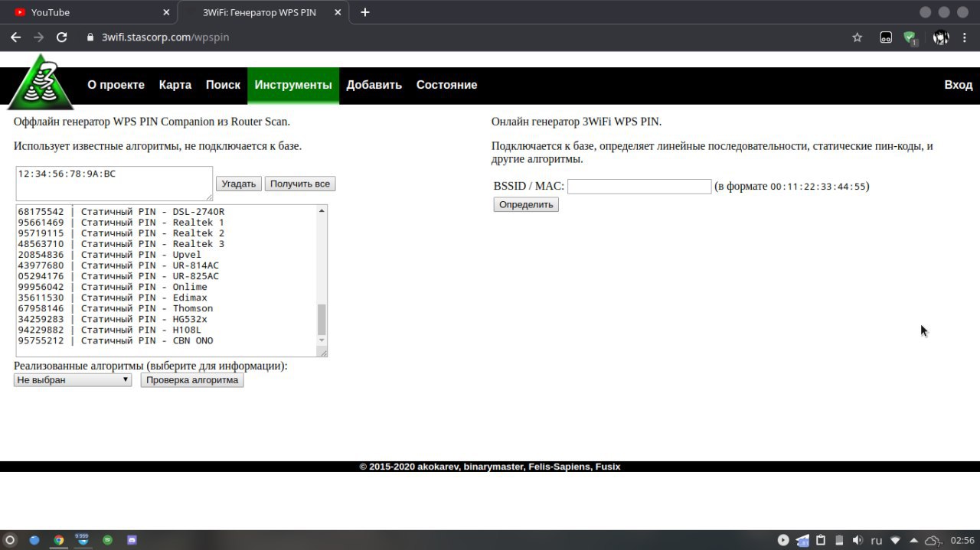Open the Поиск menu item
Screen dimensions: 980x550
pos(223,85)
